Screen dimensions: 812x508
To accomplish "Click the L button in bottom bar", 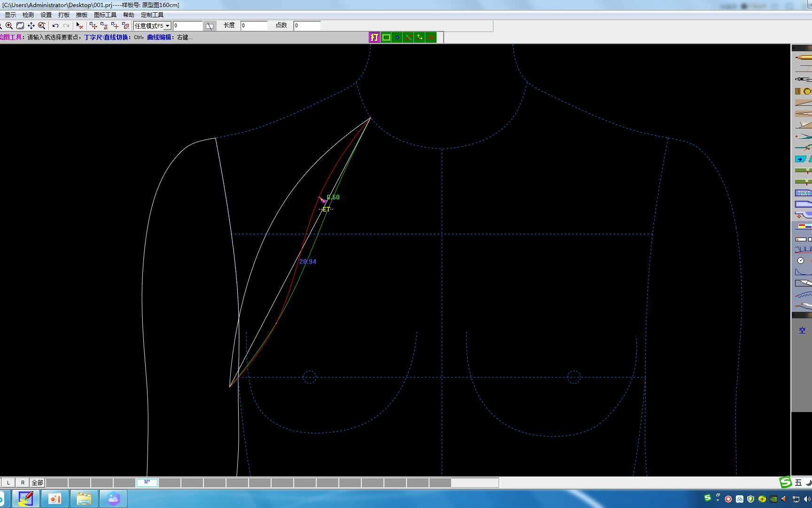I will pos(8,483).
